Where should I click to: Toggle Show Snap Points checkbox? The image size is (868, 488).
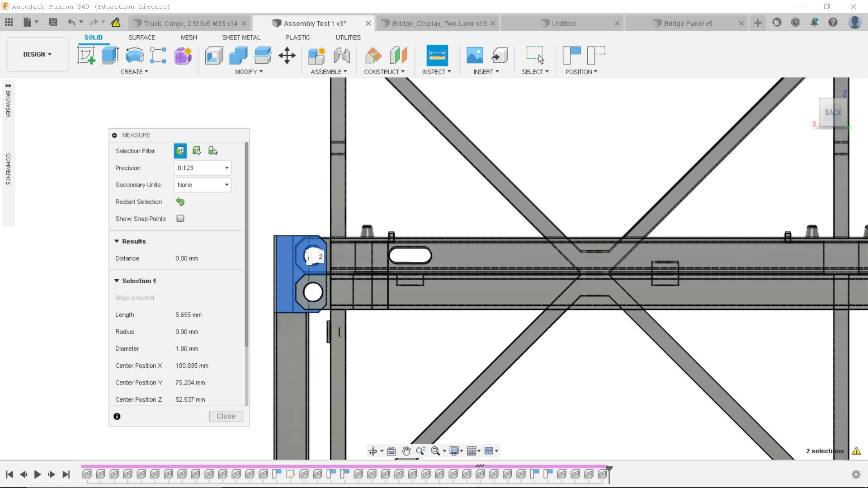181,218
